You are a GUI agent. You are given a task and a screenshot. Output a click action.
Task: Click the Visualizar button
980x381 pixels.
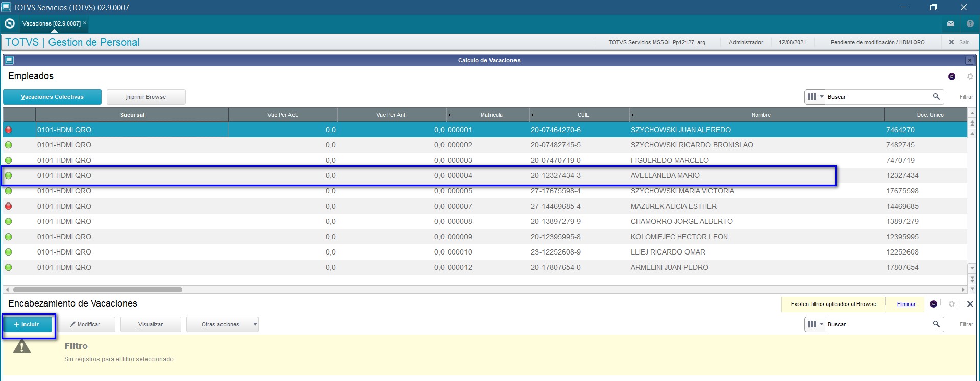tap(151, 324)
